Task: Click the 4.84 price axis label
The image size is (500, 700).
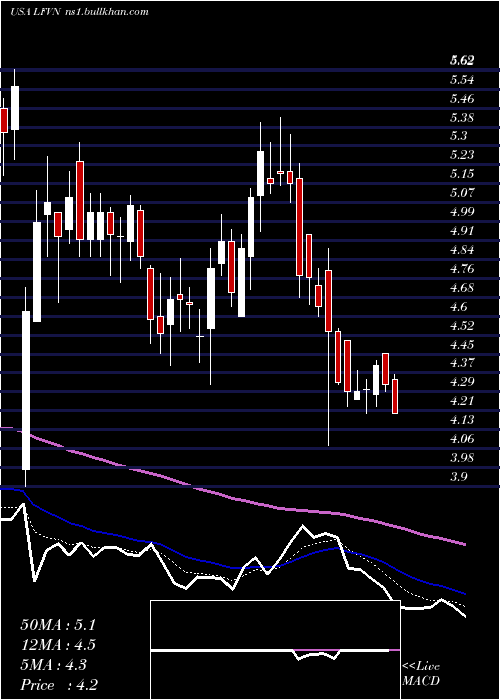Action: (x=462, y=250)
